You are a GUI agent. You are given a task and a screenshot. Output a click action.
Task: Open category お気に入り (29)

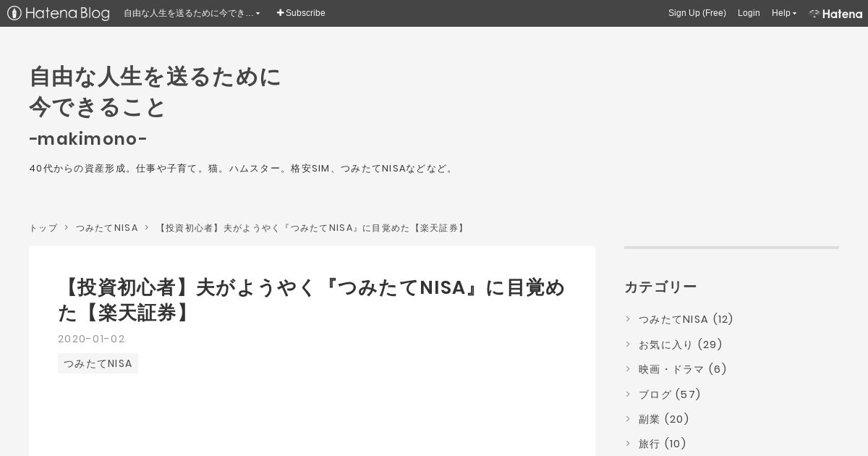click(681, 345)
